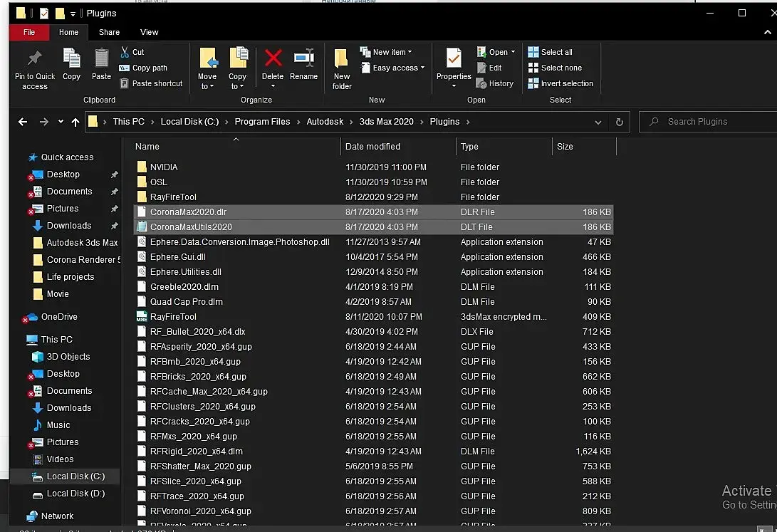Click Search Plugins field
The width and height of the screenshot is (777, 532).
[x=709, y=122]
